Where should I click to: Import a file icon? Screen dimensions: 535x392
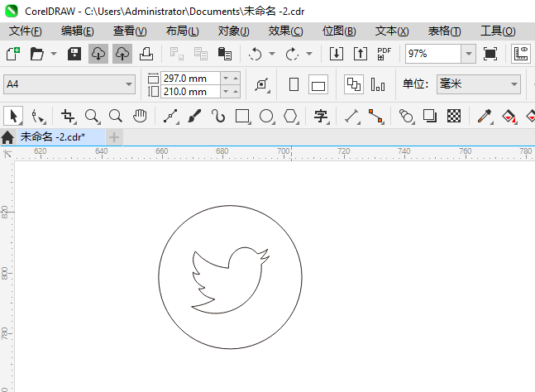336,54
